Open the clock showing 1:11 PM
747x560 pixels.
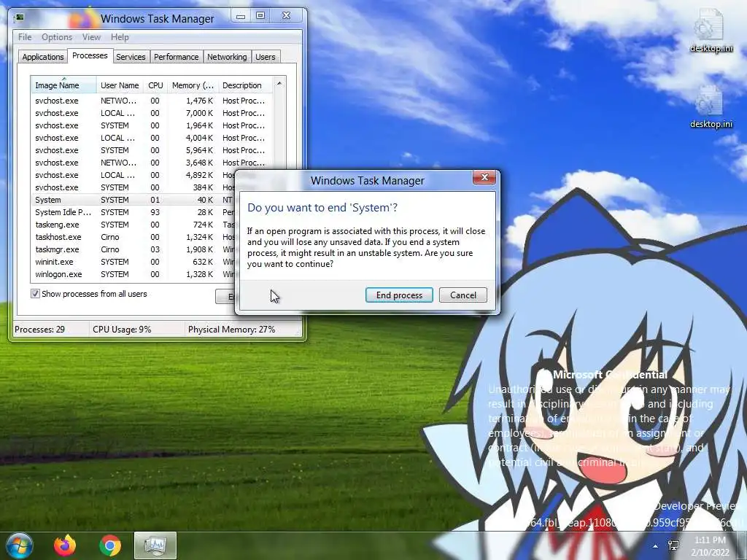(711, 546)
